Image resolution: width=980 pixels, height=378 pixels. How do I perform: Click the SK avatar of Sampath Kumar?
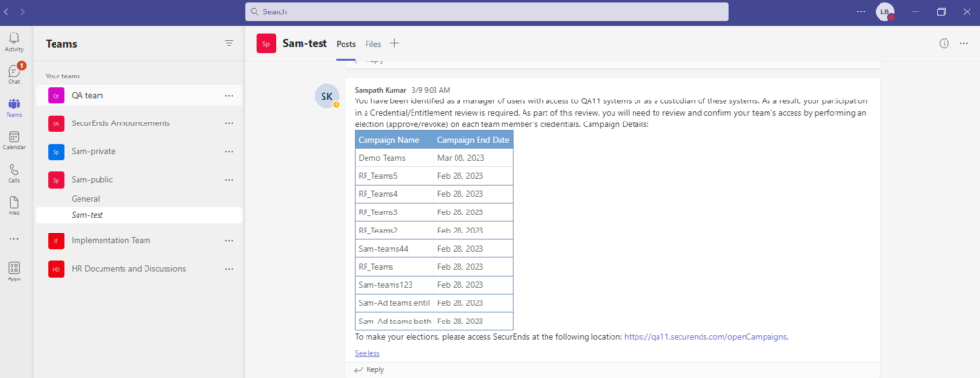pyautogui.click(x=327, y=97)
